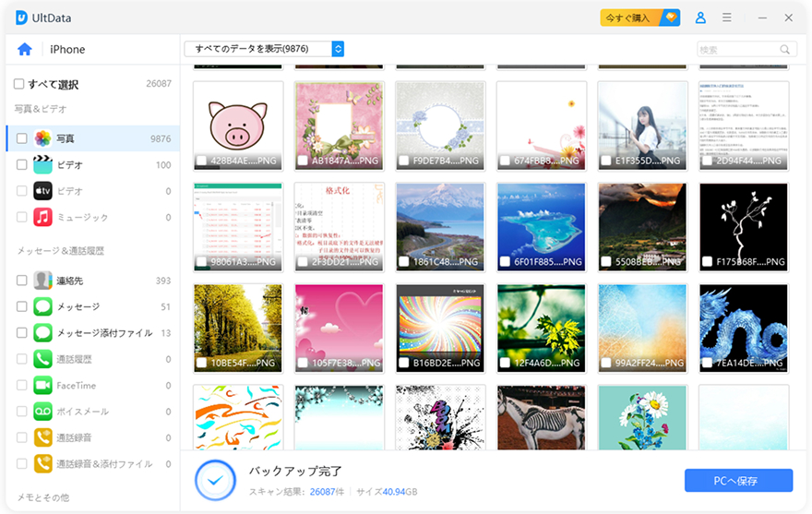Tick the 写真 category checkbox
The image size is (812, 514).
(x=22, y=138)
